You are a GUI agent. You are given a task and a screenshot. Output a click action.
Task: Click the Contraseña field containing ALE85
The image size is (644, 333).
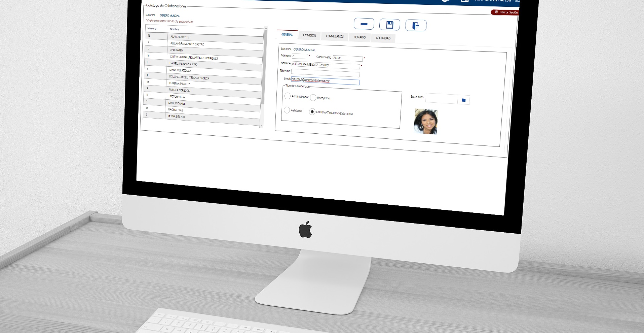pos(347,58)
